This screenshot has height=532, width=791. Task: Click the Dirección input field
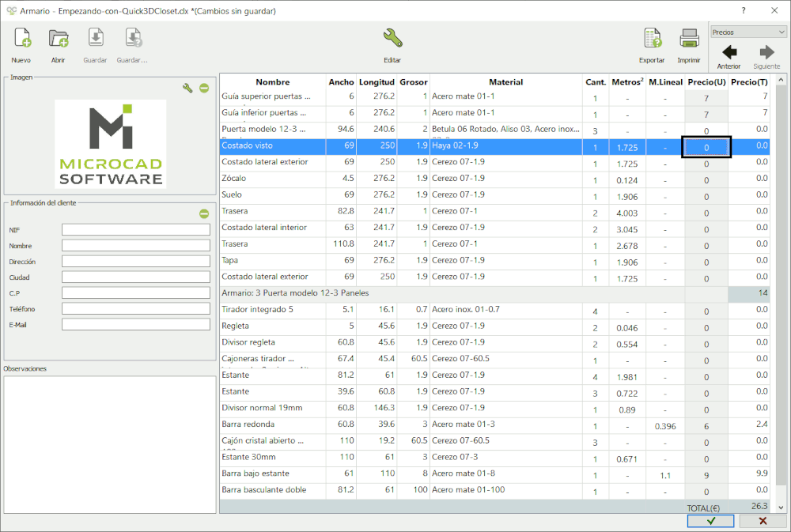pos(136,261)
